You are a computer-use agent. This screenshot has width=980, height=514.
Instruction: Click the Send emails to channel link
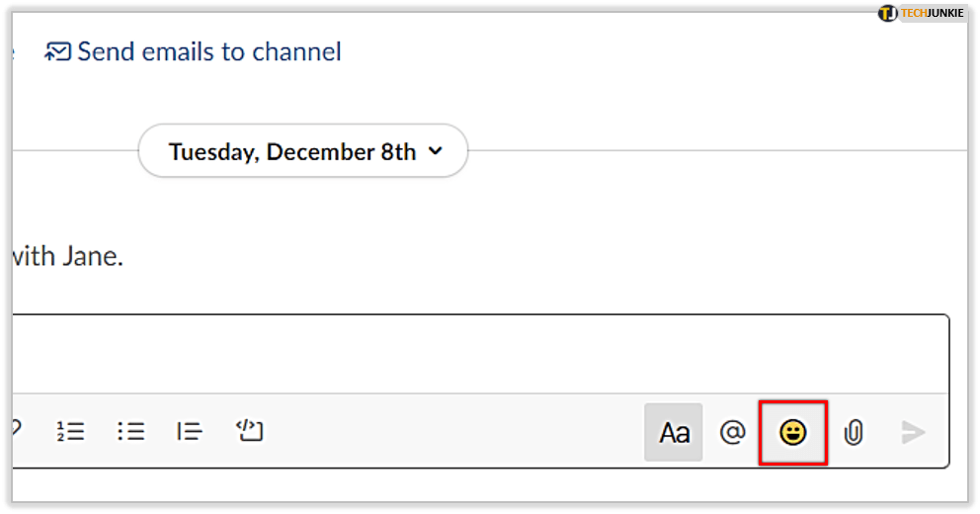tap(208, 51)
